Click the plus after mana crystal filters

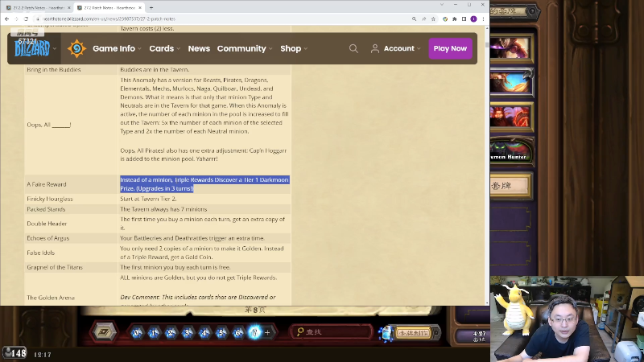click(268, 332)
